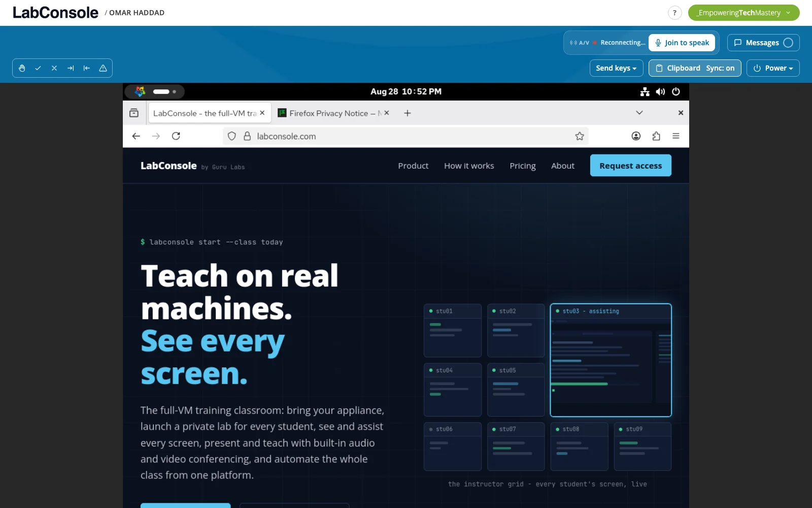
Task: Open the GNOME Activities overview icon
Action: (140, 91)
